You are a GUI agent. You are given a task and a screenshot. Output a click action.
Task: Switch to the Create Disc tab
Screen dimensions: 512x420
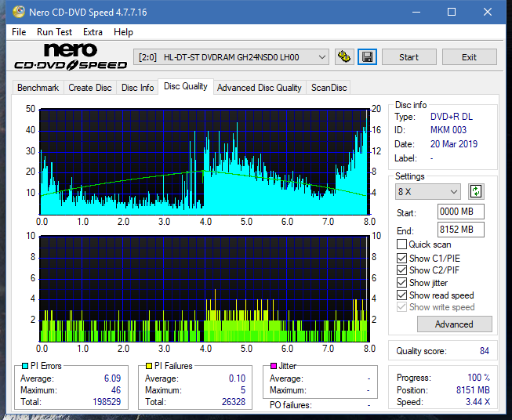pyautogui.click(x=90, y=88)
